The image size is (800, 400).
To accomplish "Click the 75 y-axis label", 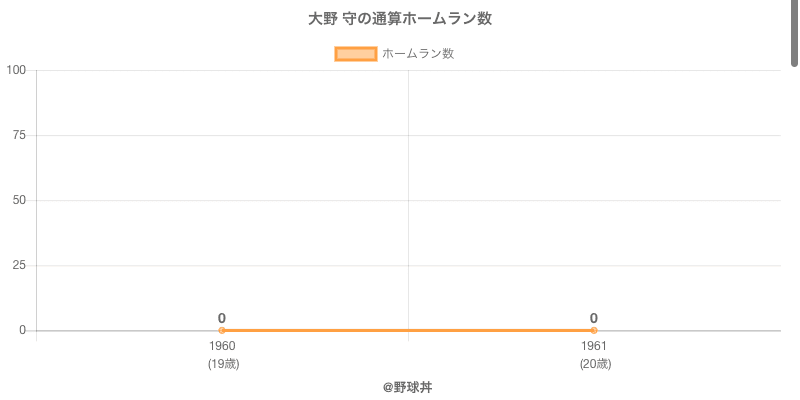I will click(x=19, y=135).
